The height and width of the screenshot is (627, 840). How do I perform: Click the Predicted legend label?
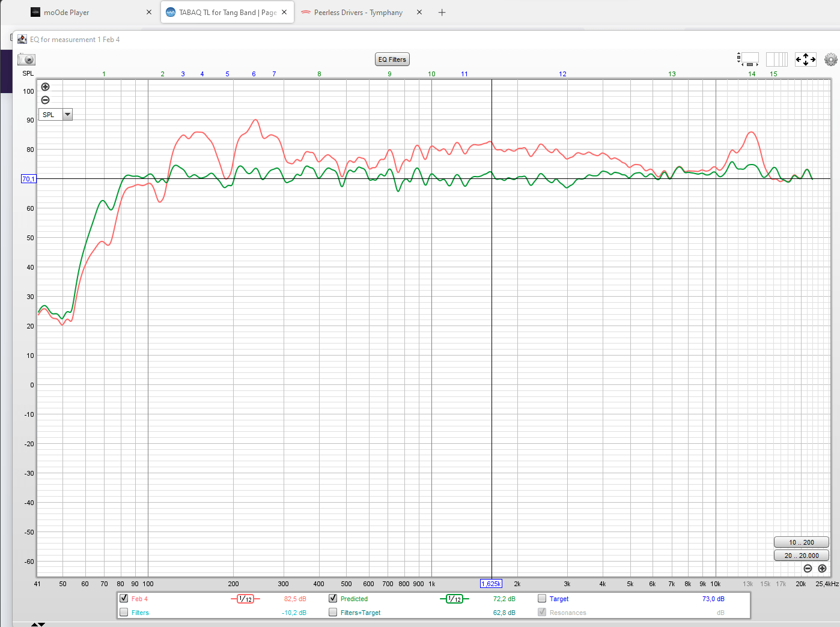coord(354,599)
